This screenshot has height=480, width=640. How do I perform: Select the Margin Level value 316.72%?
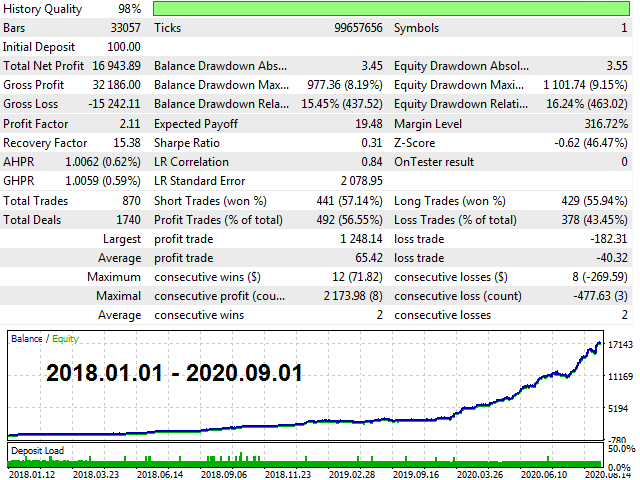click(x=604, y=123)
